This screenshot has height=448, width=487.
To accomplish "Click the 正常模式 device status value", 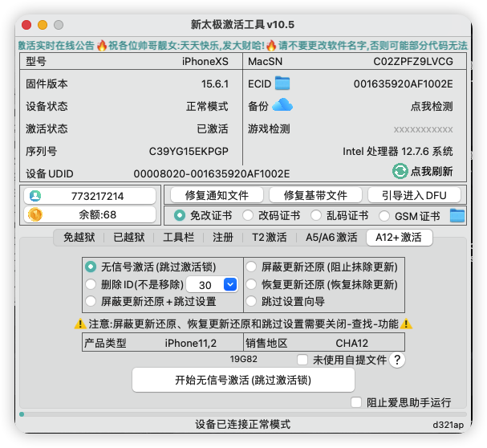I will pos(207,106).
